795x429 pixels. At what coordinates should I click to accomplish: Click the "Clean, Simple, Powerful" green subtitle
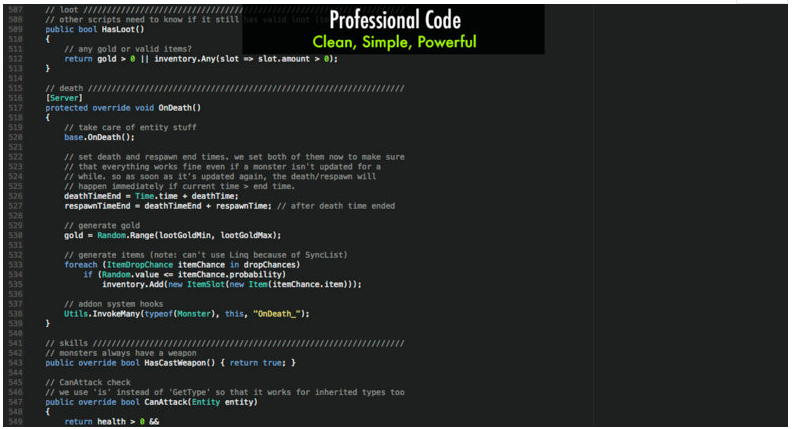point(394,42)
